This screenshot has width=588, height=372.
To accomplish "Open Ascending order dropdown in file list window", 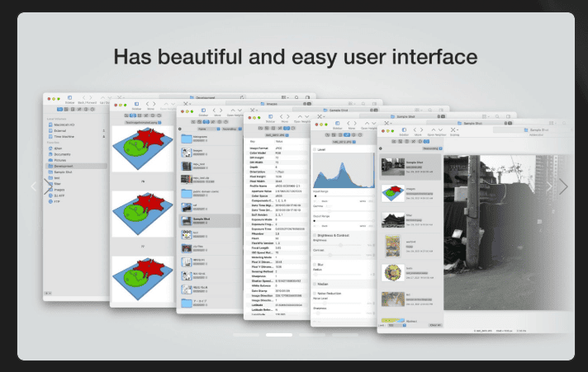I will [232, 129].
